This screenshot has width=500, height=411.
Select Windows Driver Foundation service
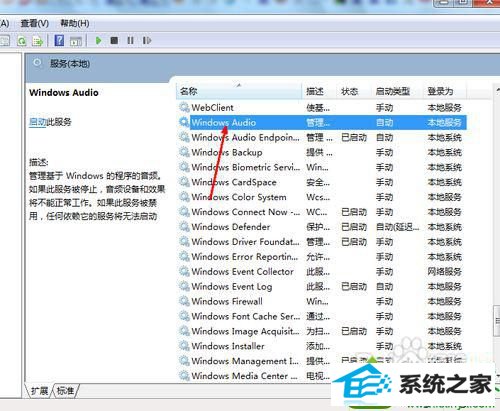pos(321,241)
